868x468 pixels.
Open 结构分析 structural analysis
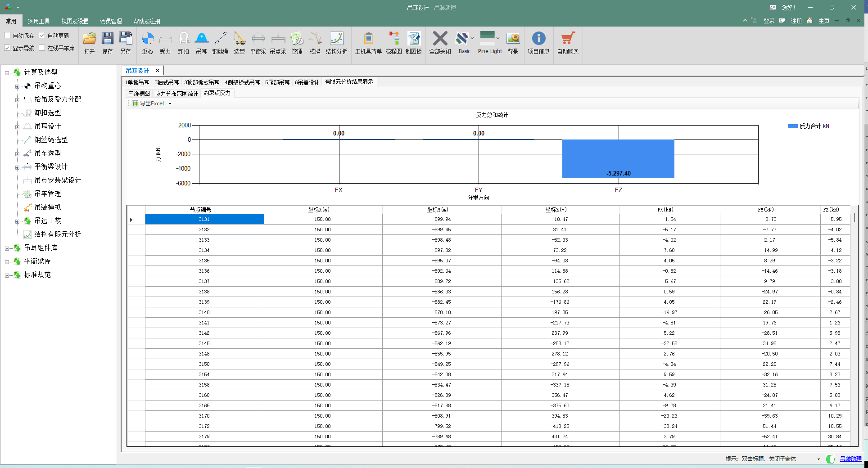click(x=337, y=43)
